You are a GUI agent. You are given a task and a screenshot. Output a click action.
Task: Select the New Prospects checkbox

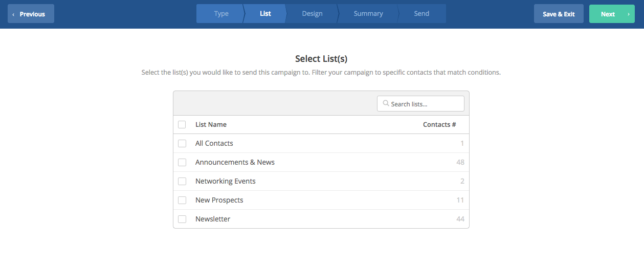click(182, 200)
